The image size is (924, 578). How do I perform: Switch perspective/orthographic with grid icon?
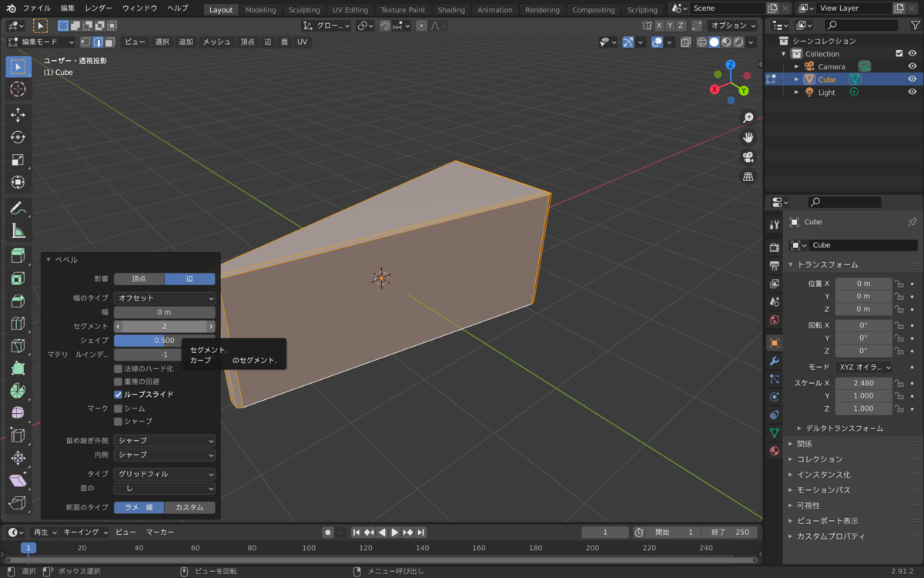748,177
